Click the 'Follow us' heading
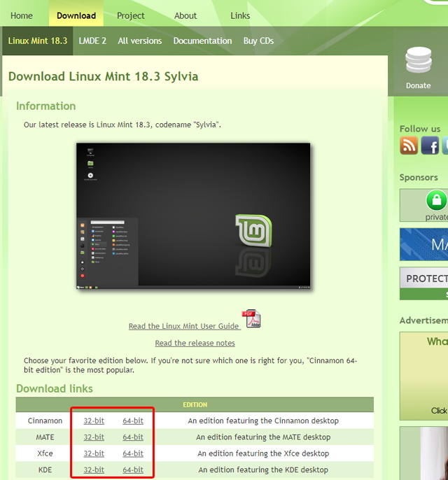 click(420, 129)
